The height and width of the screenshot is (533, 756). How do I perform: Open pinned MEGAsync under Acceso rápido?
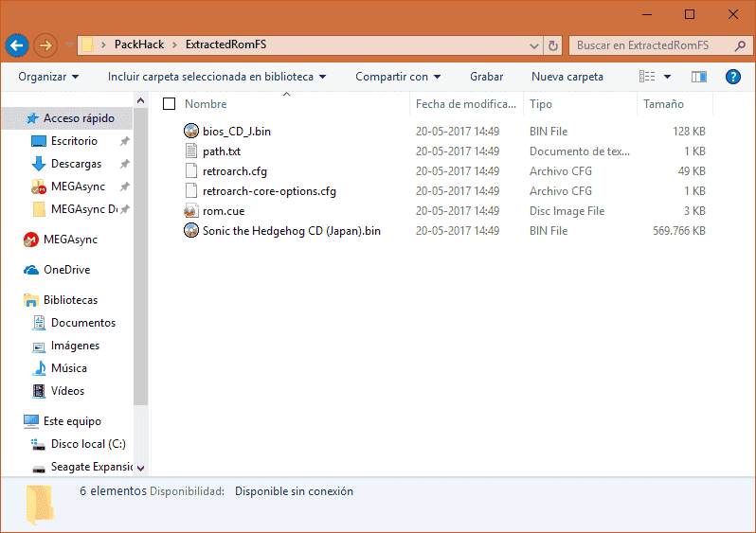(x=78, y=187)
